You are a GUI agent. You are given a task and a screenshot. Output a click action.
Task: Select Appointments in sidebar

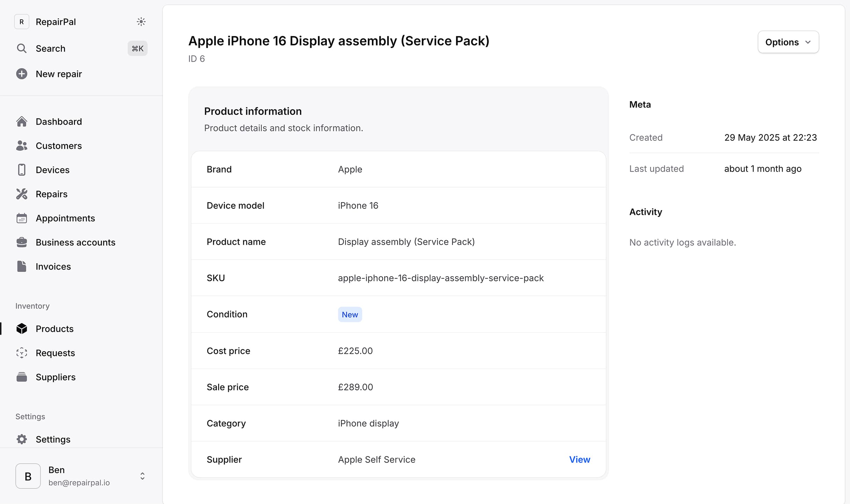(x=65, y=218)
